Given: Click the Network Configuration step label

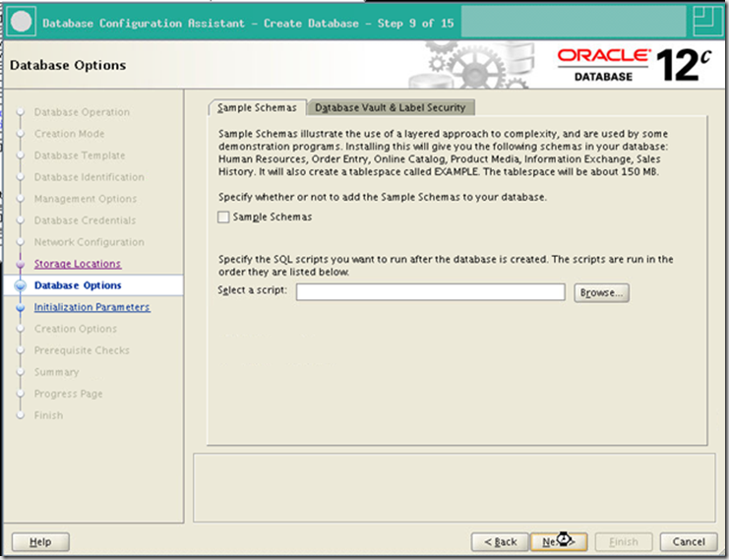Looking at the screenshot, I should 90,242.
